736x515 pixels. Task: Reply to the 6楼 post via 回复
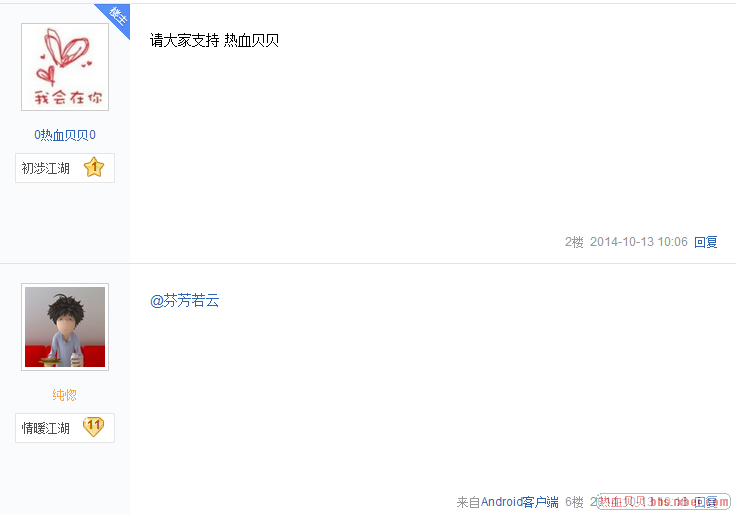706,502
